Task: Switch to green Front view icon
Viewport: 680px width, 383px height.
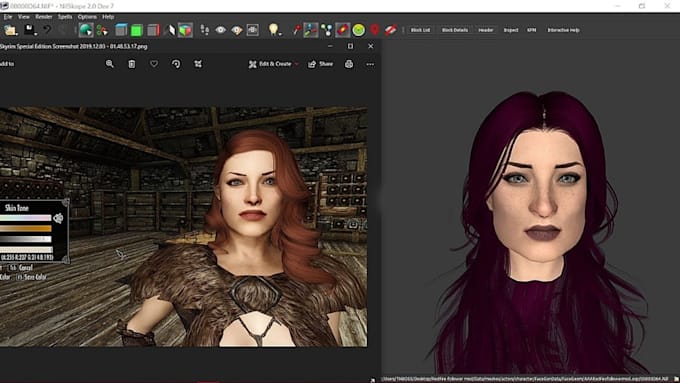Action: [x=137, y=30]
